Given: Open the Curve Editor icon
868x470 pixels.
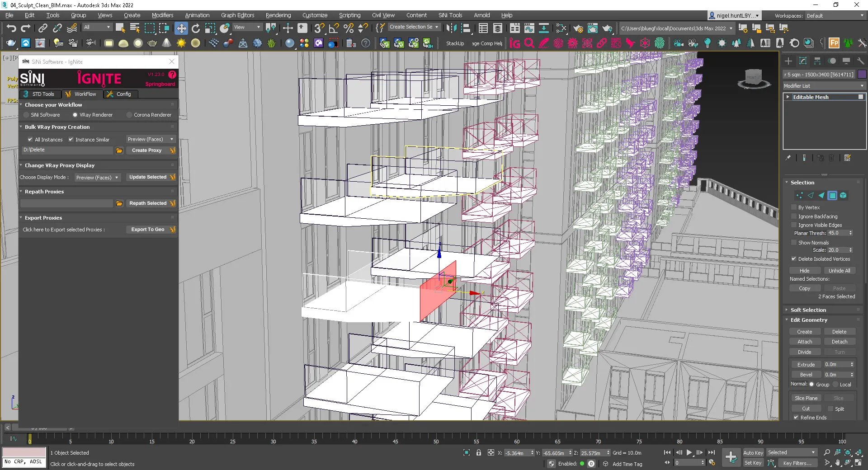Looking at the screenshot, I should [x=529, y=28].
